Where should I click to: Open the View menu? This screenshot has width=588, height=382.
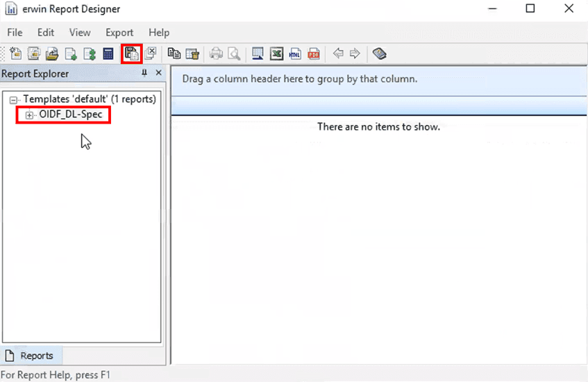click(80, 33)
